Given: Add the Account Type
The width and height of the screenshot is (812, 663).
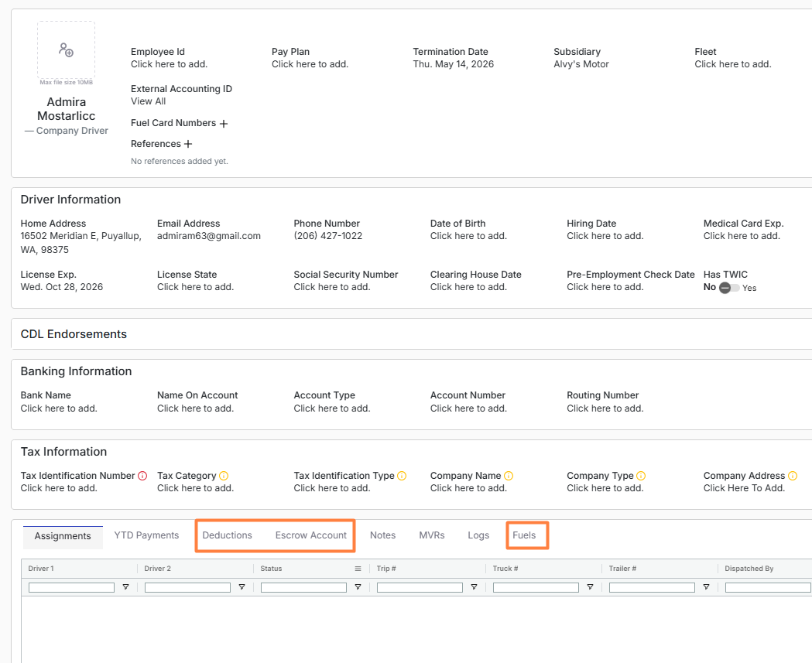Looking at the screenshot, I should click(x=332, y=408).
